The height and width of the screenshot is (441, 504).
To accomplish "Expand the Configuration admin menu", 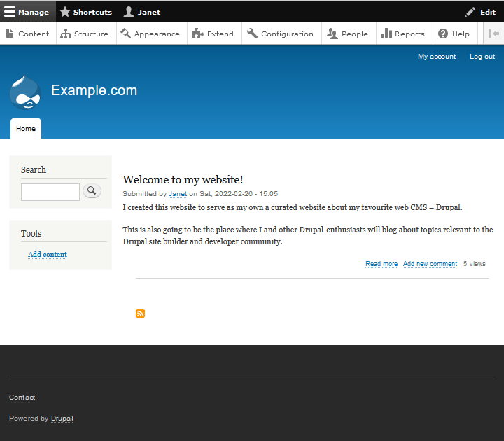I will click(x=280, y=34).
